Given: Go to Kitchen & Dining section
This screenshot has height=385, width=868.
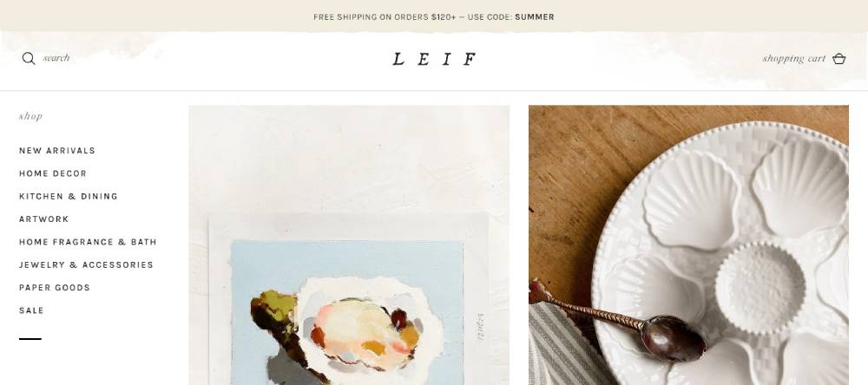Looking at the screenshot, I should click(68, 196).
